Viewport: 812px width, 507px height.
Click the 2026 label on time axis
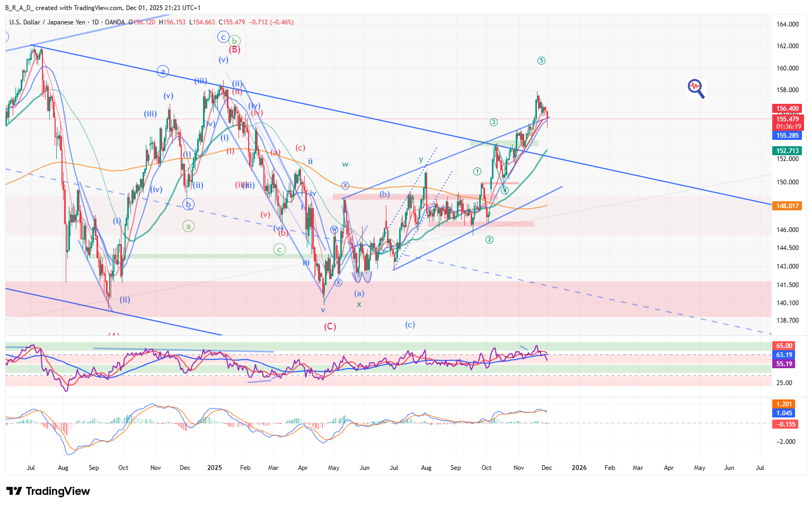point(579,468)
